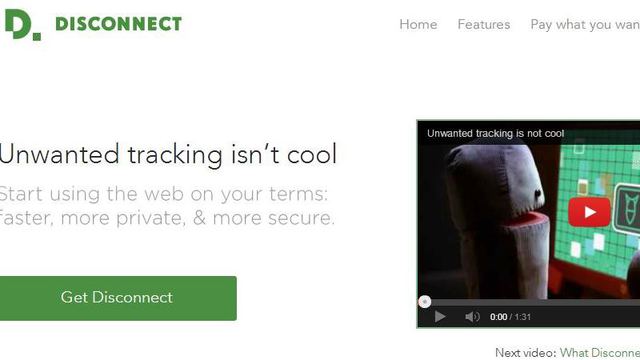Click the 'Next video:' label

pos(525,353)
